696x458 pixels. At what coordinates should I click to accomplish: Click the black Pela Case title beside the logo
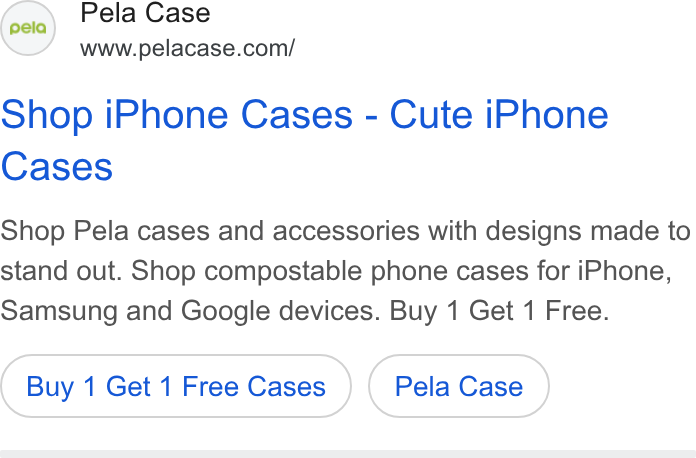145,13
